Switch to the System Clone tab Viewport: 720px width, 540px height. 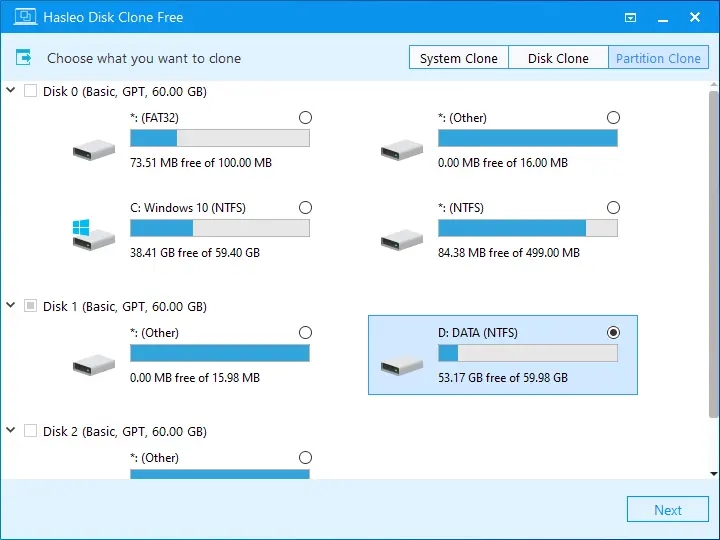[459, 57]
